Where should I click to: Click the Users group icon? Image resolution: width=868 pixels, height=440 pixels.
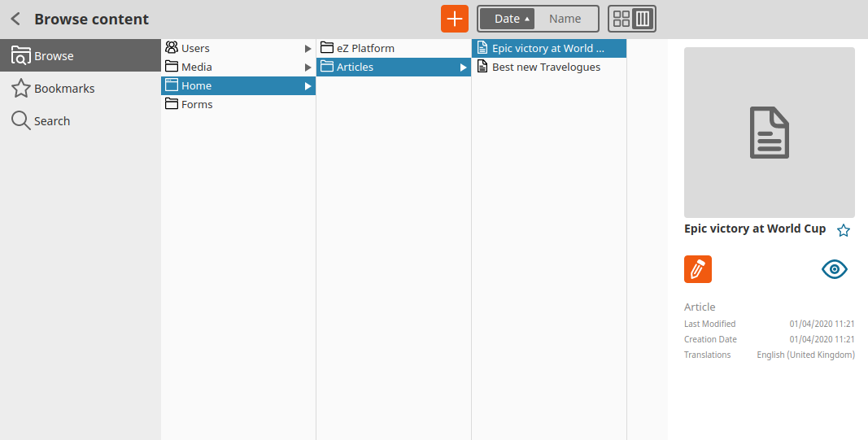click(172, 48)
